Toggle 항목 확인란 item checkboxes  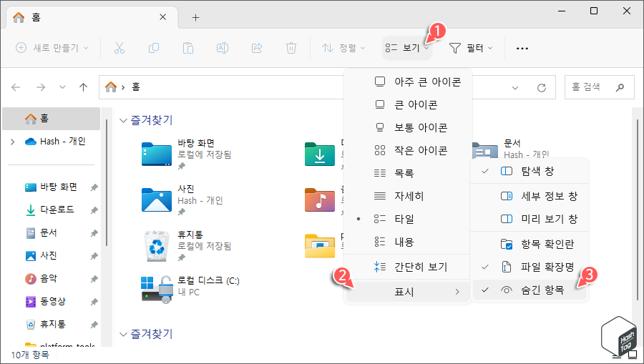pos(530,244)
